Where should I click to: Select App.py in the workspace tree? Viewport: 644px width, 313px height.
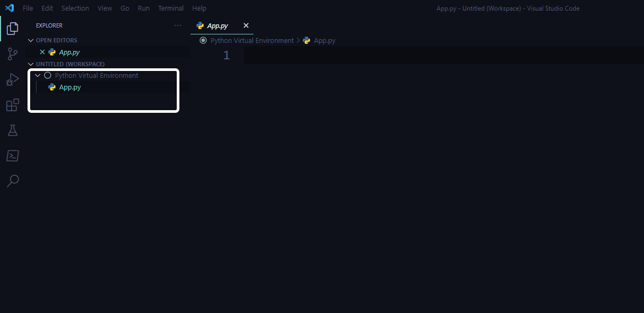[x=70, y=87]
